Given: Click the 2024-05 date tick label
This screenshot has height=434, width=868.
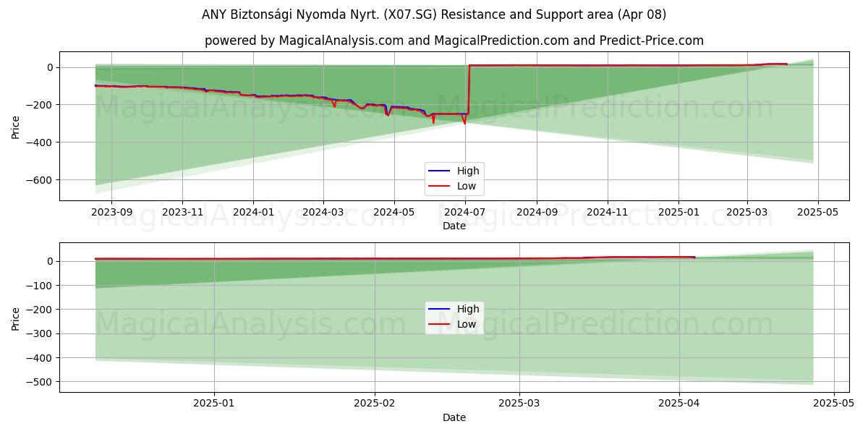Looking at the screenshot, I should pos(393,213).
